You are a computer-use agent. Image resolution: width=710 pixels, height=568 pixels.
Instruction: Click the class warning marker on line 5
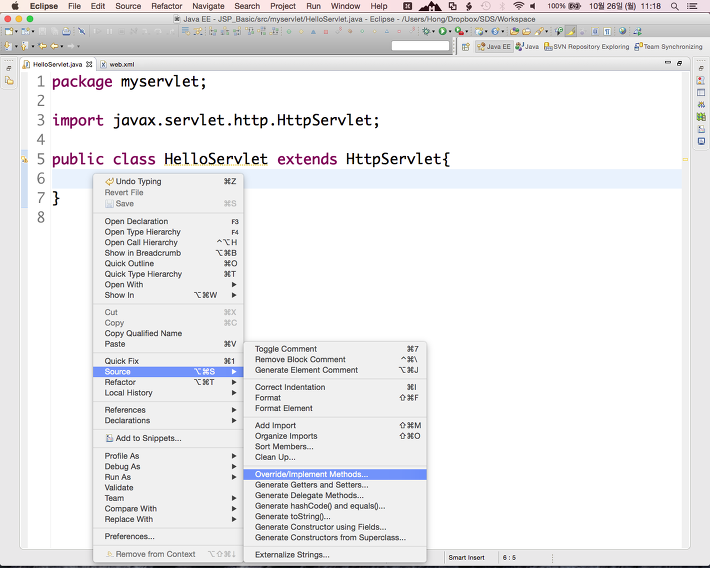24,159
